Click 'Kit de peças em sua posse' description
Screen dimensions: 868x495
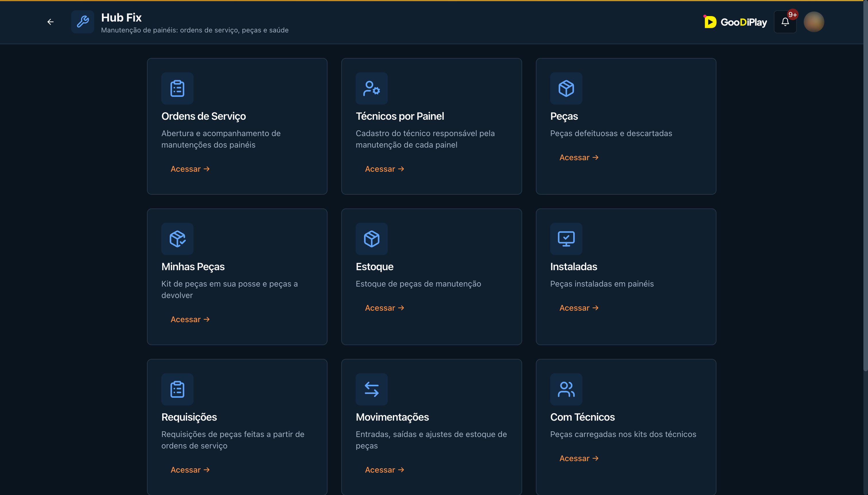tap(229, 289)
